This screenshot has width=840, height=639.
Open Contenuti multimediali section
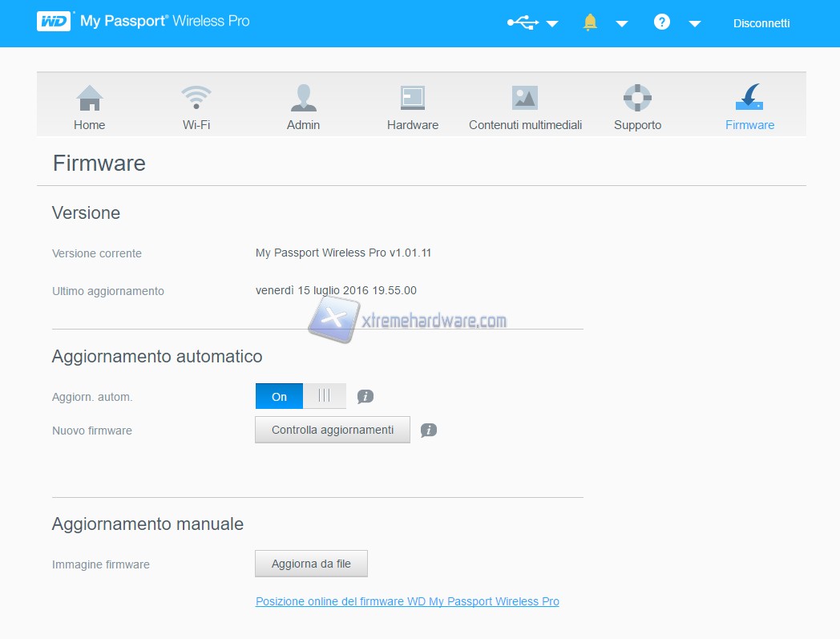[x=525, y=107]
